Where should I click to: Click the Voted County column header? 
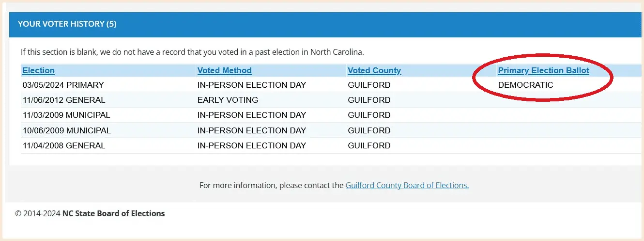pos(374,70)
